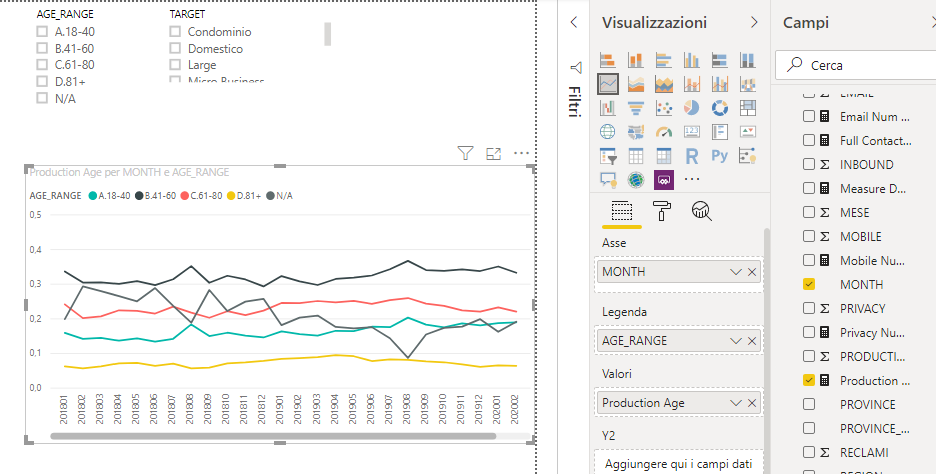Viewport: 936px width, 474px height.
Task: Switch to the pie chart visual
Action: (692, 108)
